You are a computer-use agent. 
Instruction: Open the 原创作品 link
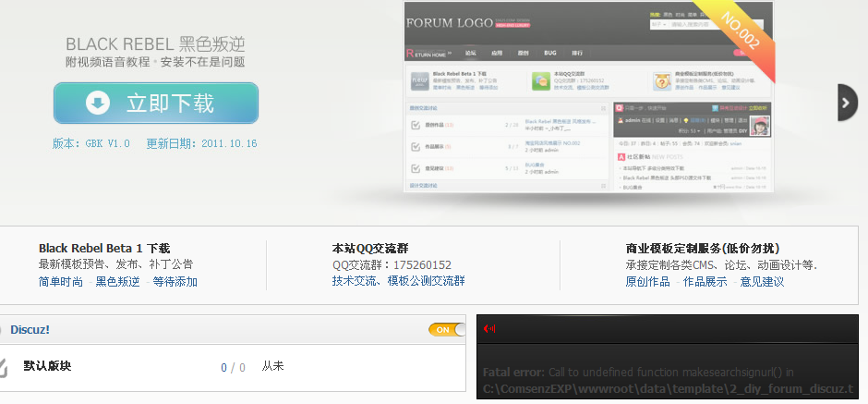pos(647,282)
